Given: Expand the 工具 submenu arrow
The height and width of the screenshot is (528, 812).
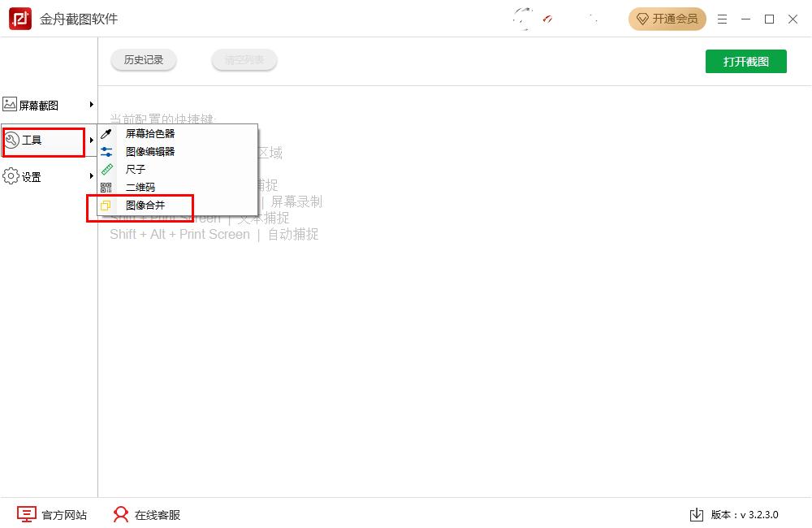Looking at the screenshot, I should [92, 141].
